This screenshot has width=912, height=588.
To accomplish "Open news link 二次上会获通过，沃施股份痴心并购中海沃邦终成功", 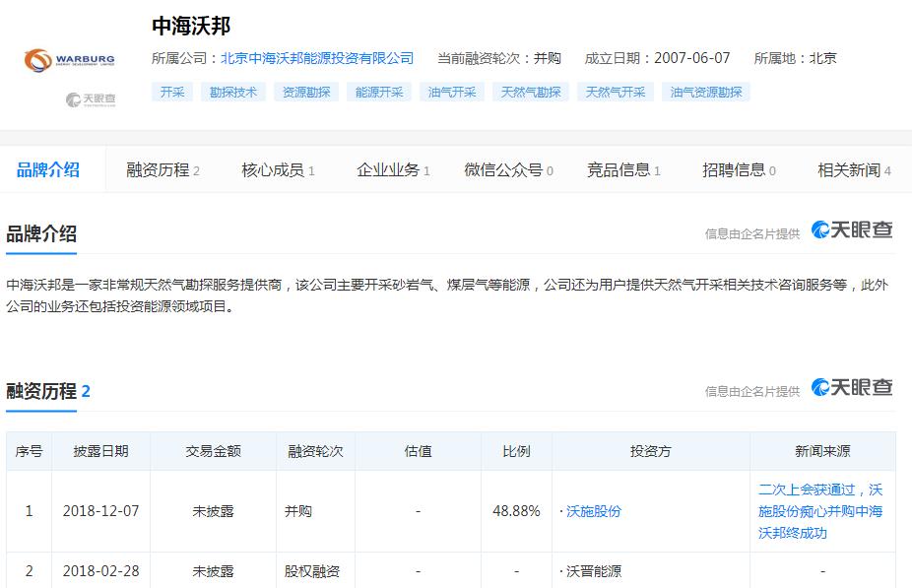I will pos(820,511).
